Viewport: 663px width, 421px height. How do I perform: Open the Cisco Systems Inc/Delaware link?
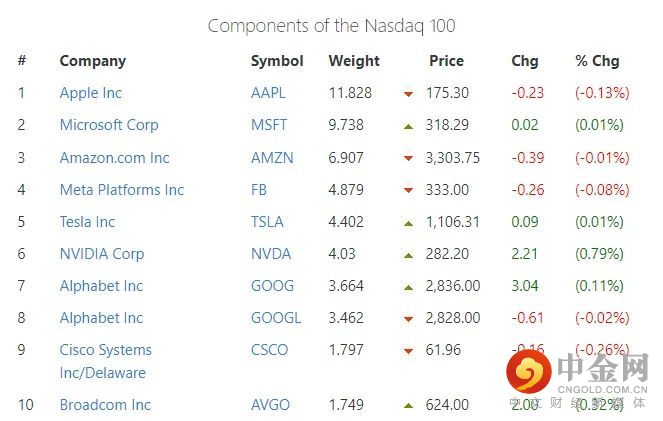click(x=106, y=360)
